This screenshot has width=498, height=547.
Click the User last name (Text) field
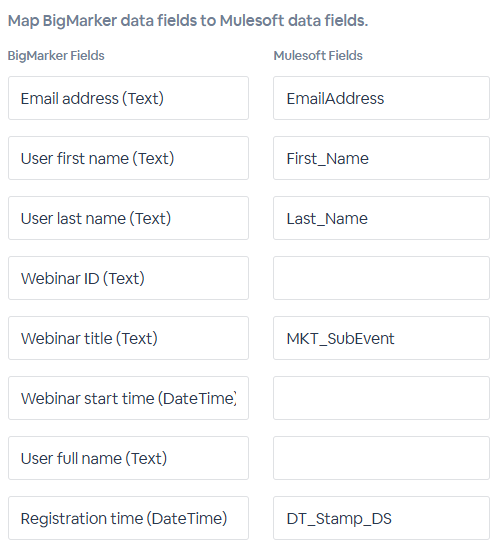click(x=128, y=218)
